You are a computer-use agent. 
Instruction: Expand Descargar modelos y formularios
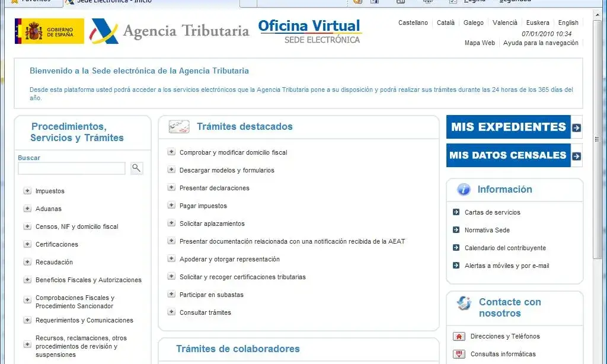(171, 170)
